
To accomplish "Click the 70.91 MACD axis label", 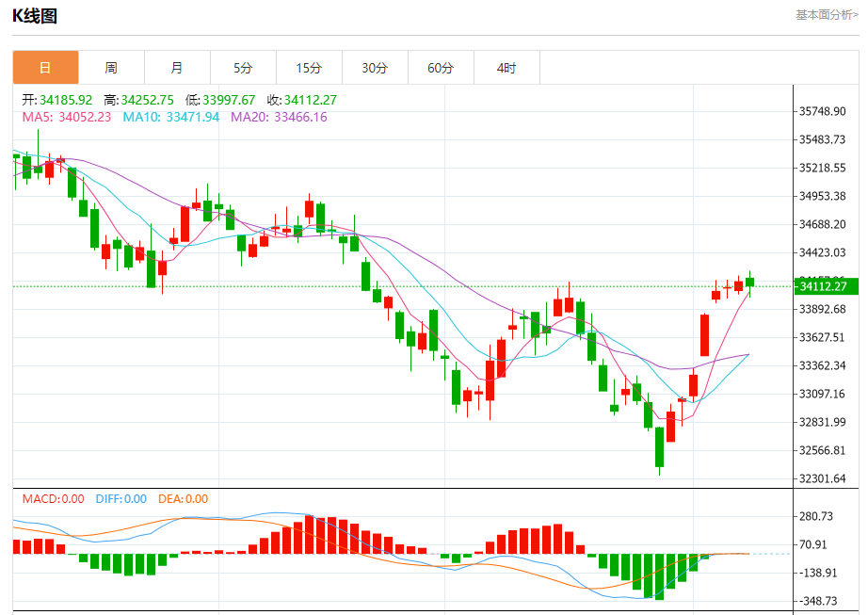I will (x=813, y=544).
